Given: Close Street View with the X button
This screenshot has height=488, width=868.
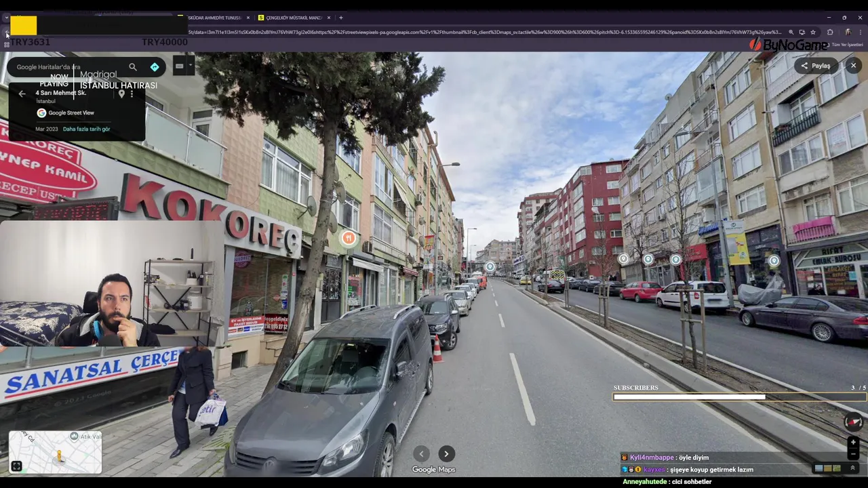Looking at the screenshot, I should pyautogui.click(x=853, y=66).
